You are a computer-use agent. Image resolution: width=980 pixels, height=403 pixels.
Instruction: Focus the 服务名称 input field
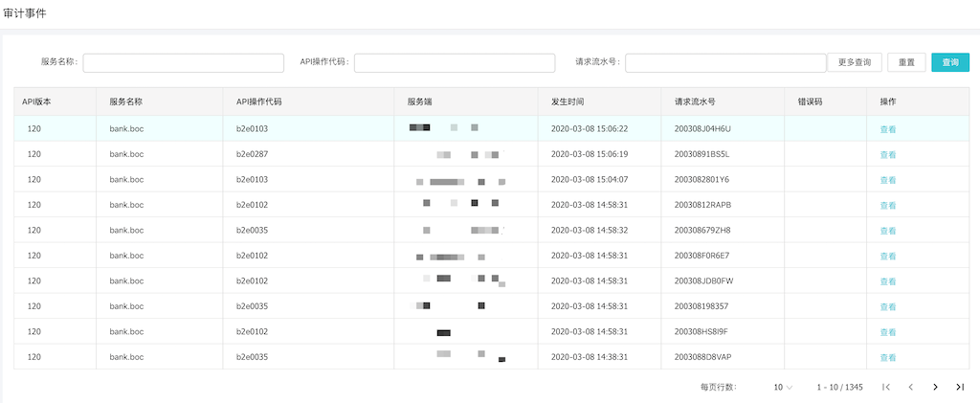184,62
